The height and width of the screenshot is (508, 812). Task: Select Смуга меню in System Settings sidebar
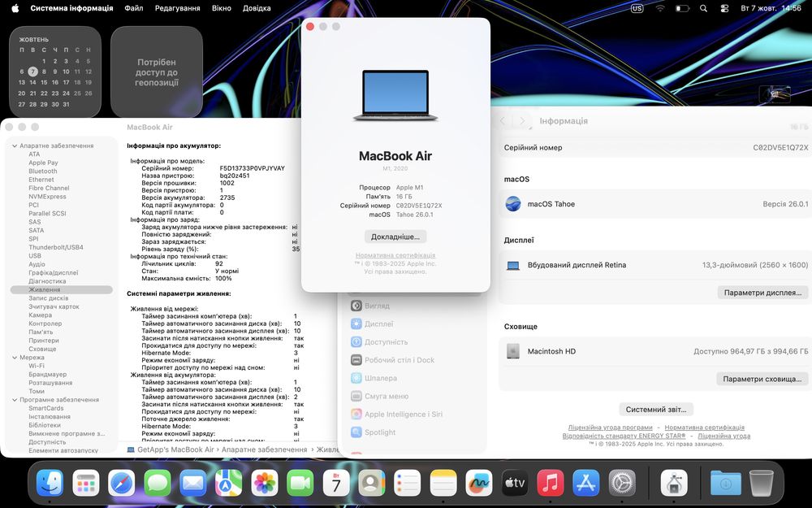379,397
